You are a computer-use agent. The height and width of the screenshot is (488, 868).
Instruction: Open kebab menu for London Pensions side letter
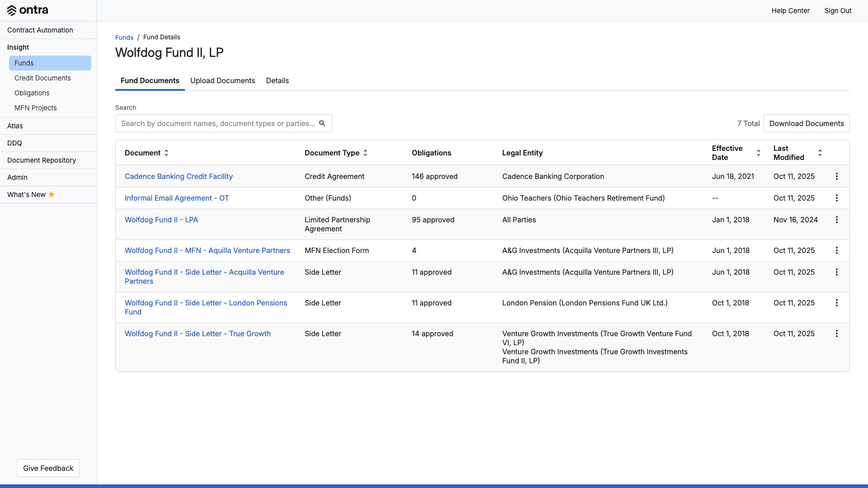coord(836,303)
